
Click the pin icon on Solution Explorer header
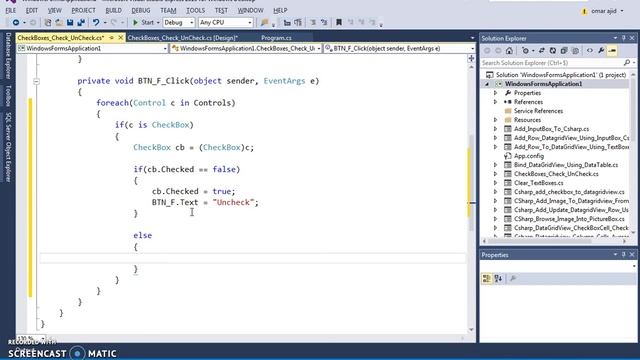tap(624, 38)
